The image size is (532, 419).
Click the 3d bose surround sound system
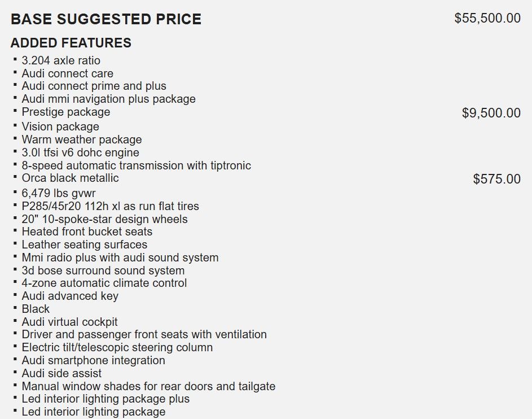pyautogui.click(x=103, y=270)
